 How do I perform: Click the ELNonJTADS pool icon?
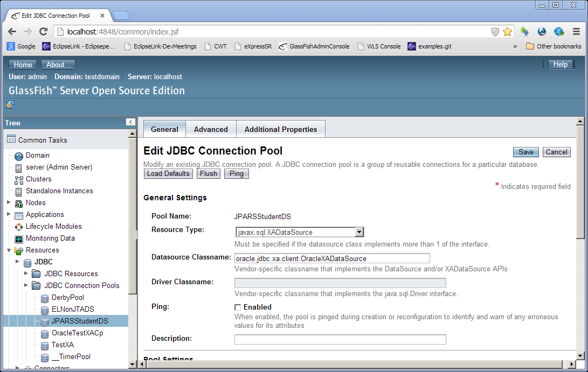[x=45, y=310]
